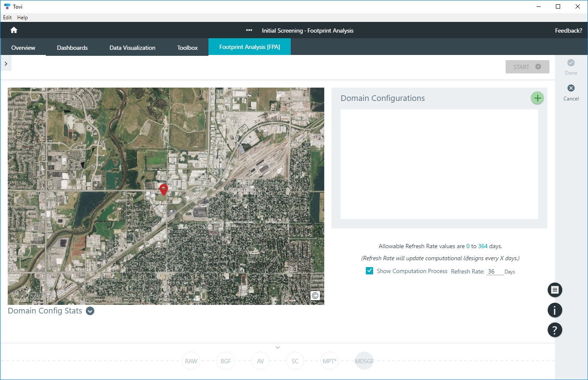Click the Home icon in the top bar
The height and width of the screenshot is (380, 588).
coord(14,30)
